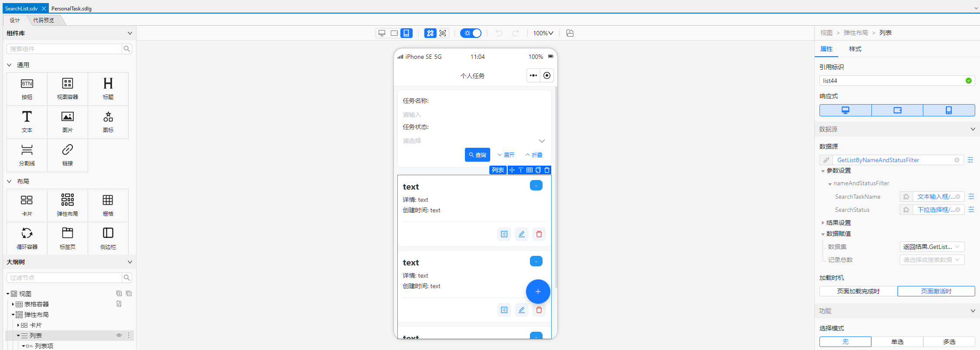Viewport: 980px width, 350px height.
Task: Click the move handle on 列表 selection toolbar
Action: (512, 170)
